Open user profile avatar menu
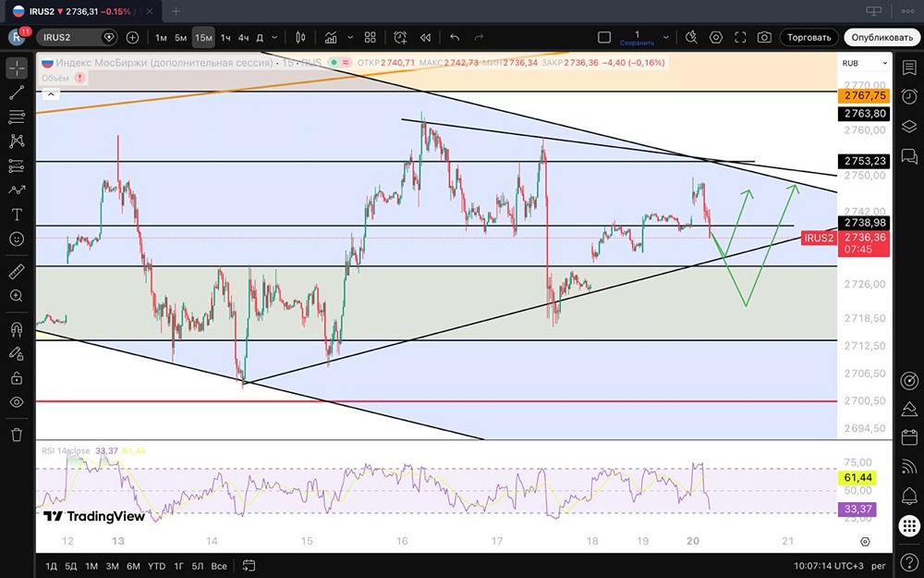924x578 pixels. point(17,37)
